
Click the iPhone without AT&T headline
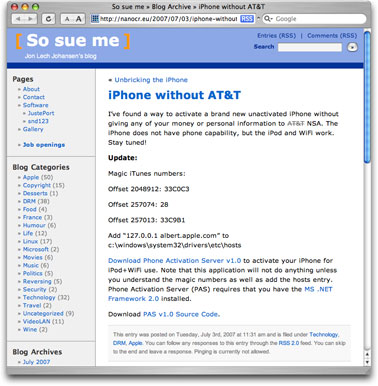[174, 95]
